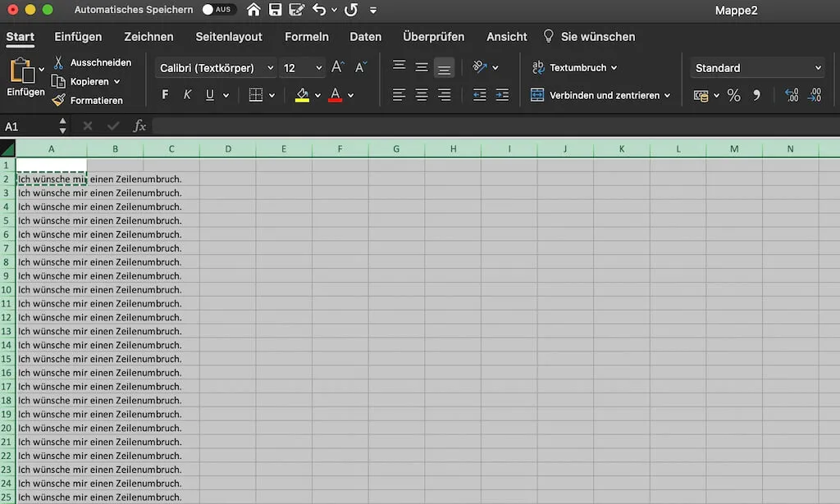Toggle bold formatting with the F button

[164, 94]
